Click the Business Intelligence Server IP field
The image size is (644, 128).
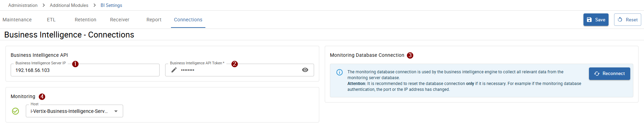(85, 70)
